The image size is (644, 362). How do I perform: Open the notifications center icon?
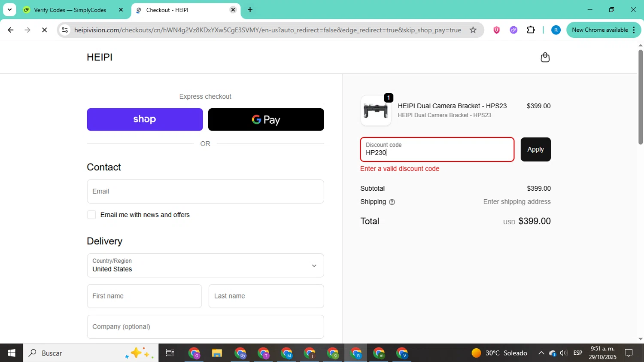point(629,353)
